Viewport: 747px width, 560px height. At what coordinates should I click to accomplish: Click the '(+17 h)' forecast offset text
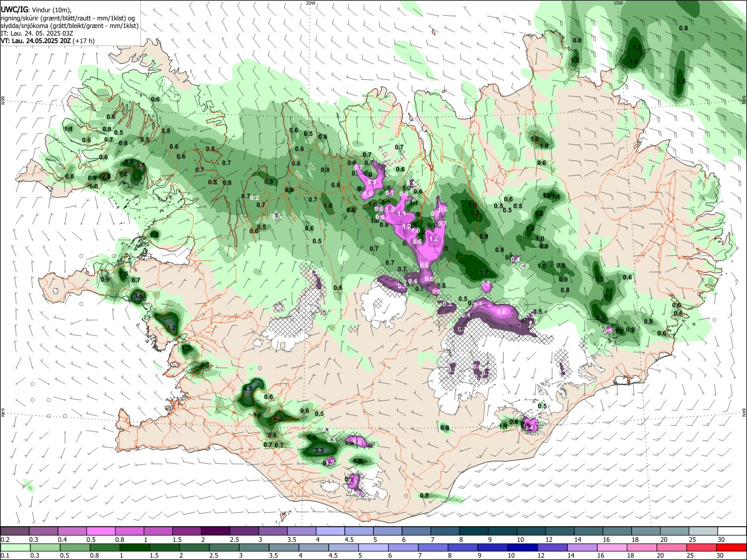click(x=84, y=41)
